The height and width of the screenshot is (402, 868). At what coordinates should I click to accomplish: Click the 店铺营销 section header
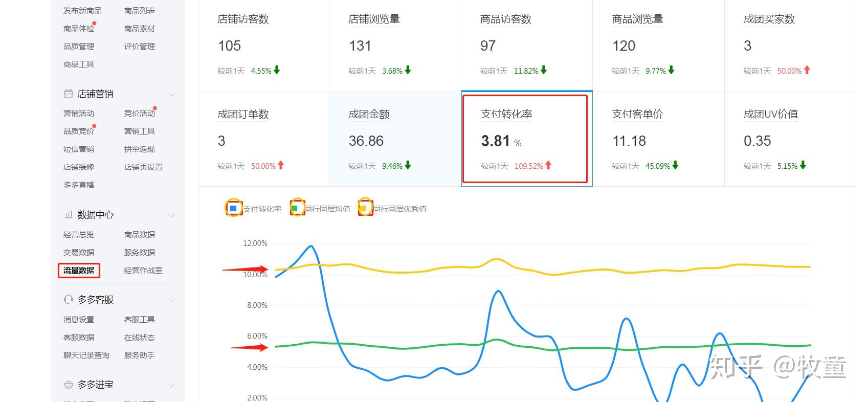[96, 94]
